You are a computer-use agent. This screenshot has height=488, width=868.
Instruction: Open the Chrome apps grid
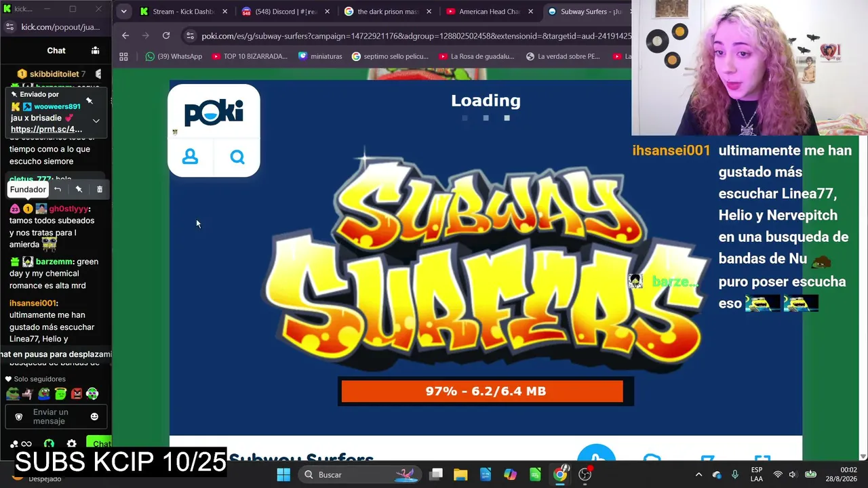click(x=123, y=56)
